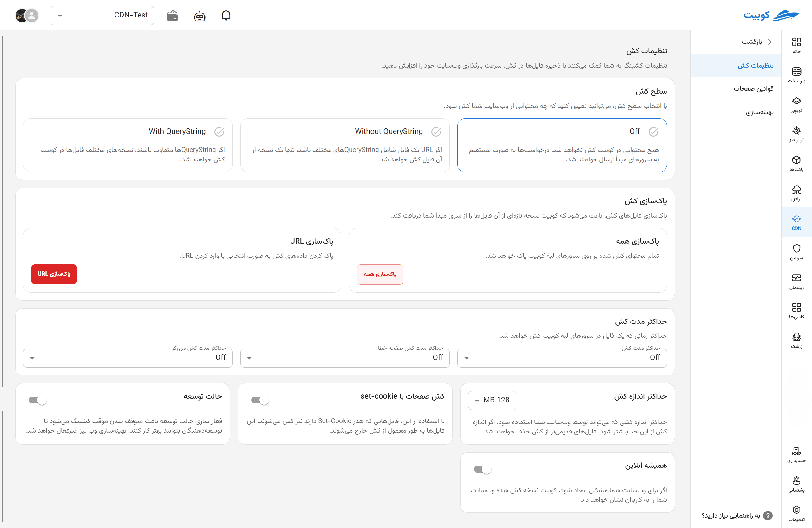
Task: Open the robot assistant icon in header
Action: pyautogui.click(x=200, y=16)
